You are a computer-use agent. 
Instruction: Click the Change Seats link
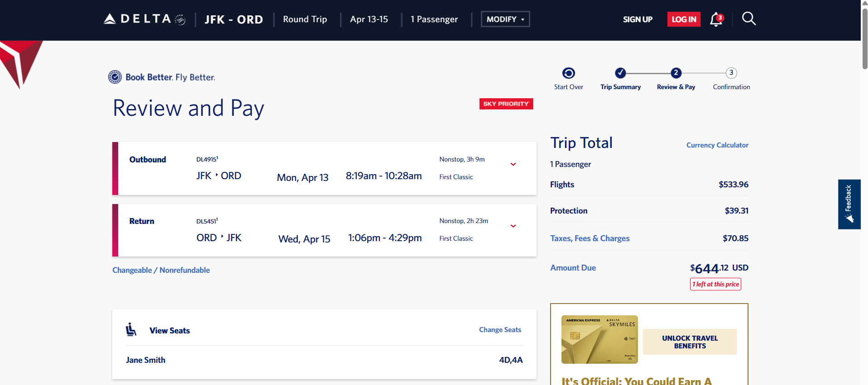coord(500,330)
